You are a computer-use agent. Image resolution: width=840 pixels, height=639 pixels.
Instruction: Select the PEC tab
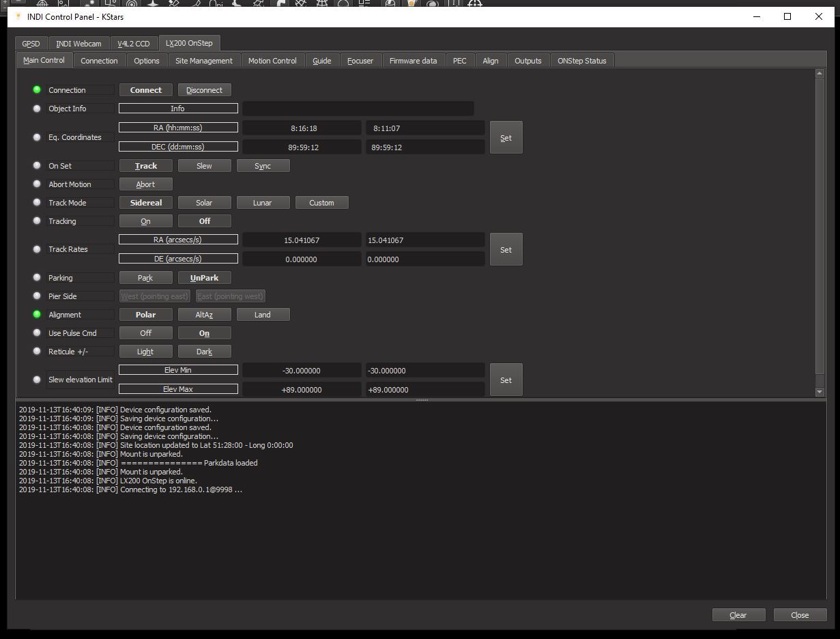coord(460,61)
